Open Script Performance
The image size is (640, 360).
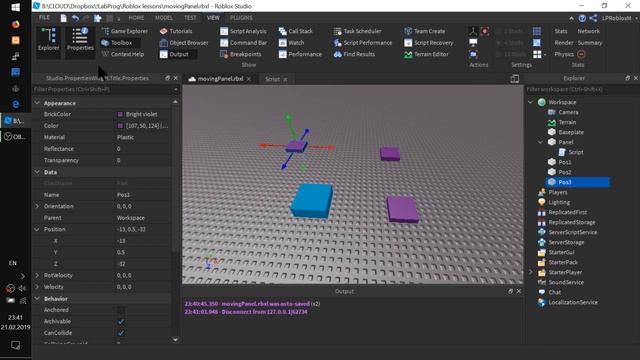point(363,42)
